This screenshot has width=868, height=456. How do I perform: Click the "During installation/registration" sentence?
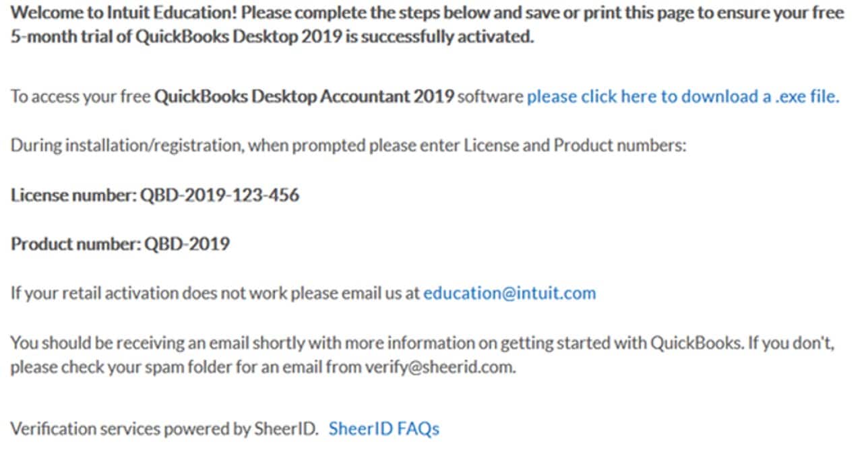coord(348,145)
